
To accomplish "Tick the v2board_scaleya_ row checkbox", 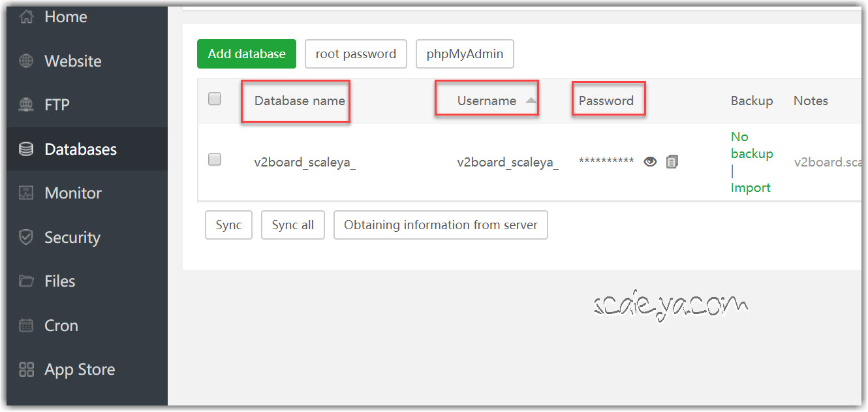I will pos(215,159).
